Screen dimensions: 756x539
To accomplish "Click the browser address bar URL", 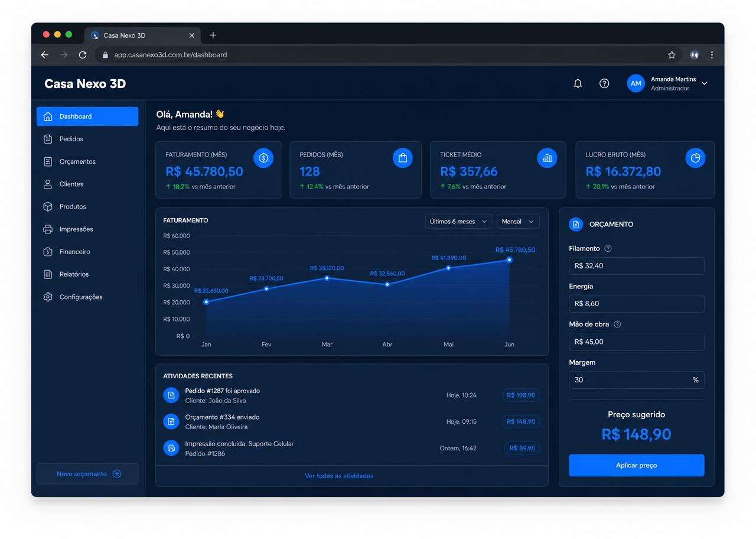I will 170,55.
